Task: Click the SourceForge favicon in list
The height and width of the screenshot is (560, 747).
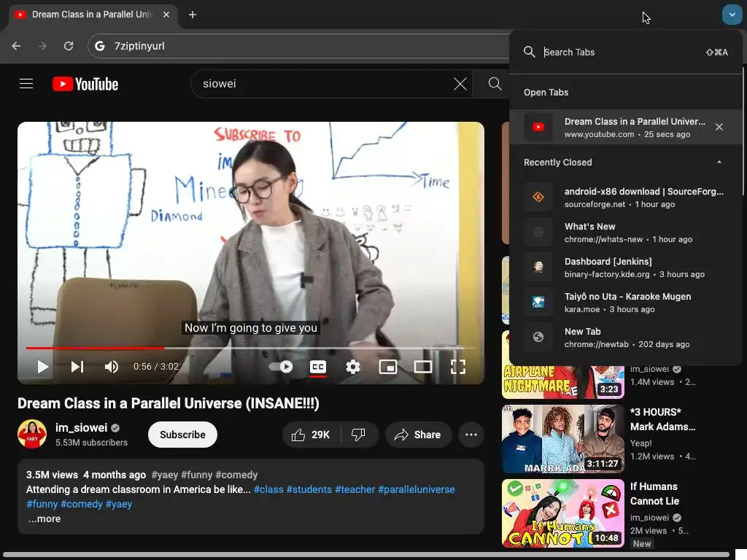Action: click(538, 197)
